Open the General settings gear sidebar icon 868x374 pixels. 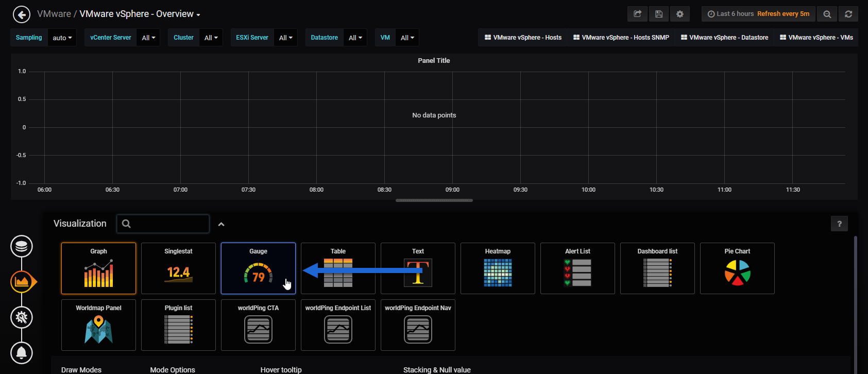[x=22, y=317]
